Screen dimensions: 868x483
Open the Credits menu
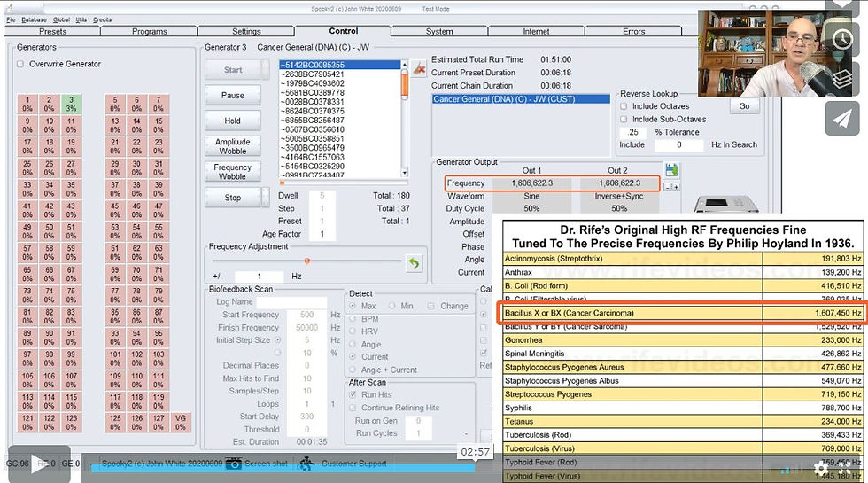(103, 19)
